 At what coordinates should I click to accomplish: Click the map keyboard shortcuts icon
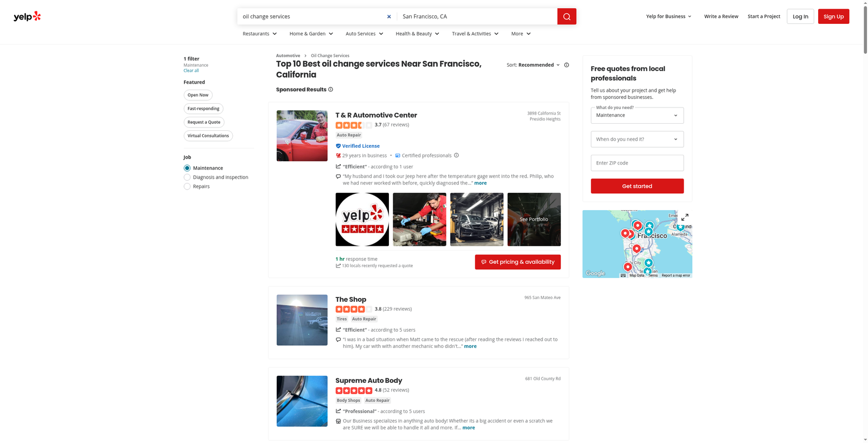(623, 275)
